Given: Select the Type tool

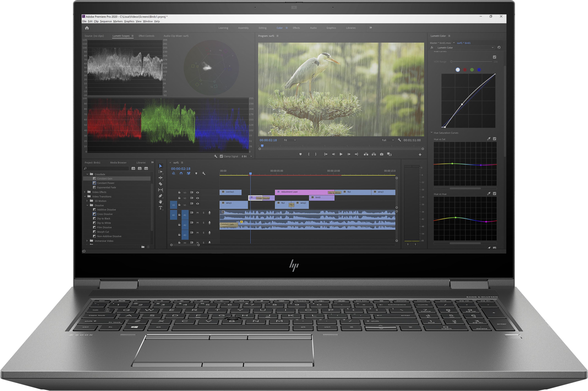Looking at the screenshot, I should 161,208.
